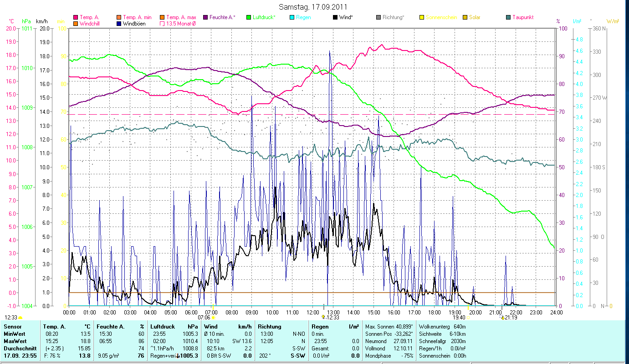Viewport: 629px width, 364px height.
Task: Click the Regen column header in table
Action: coord(320,327)
